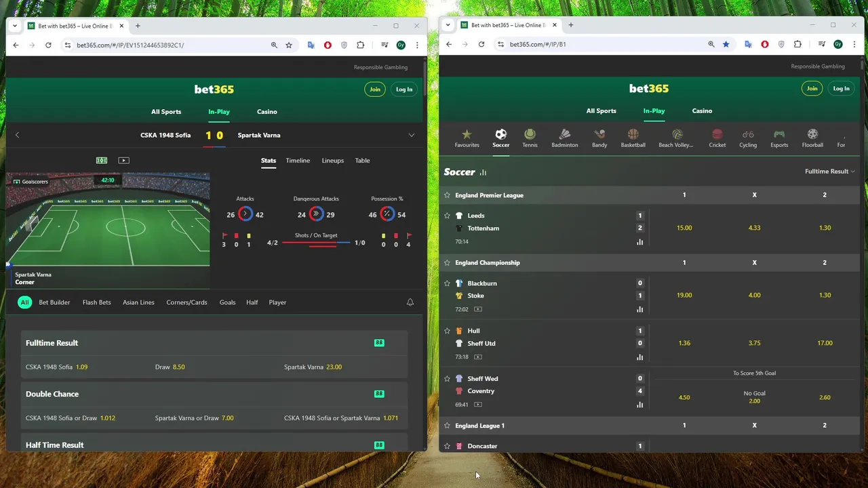Select Favourites star icon in right window
The width and height of the screenshot is (868, 488).
(x=467, y=134)
